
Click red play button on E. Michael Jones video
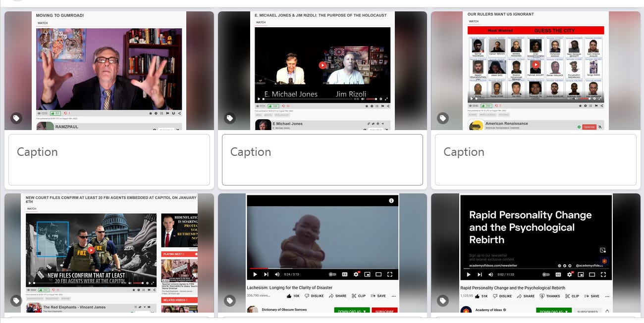pos(322,65)
